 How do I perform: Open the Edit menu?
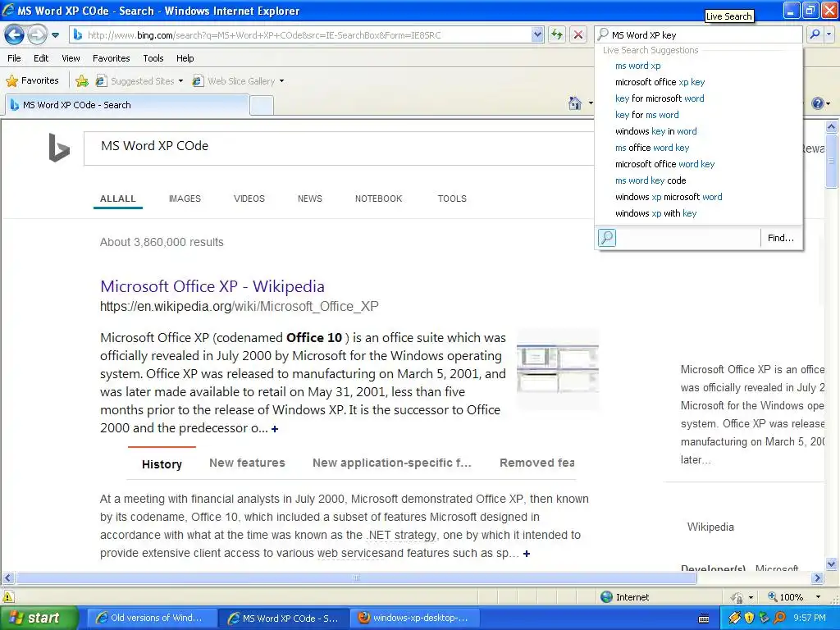pyautogui.click(x=41, y=58)
